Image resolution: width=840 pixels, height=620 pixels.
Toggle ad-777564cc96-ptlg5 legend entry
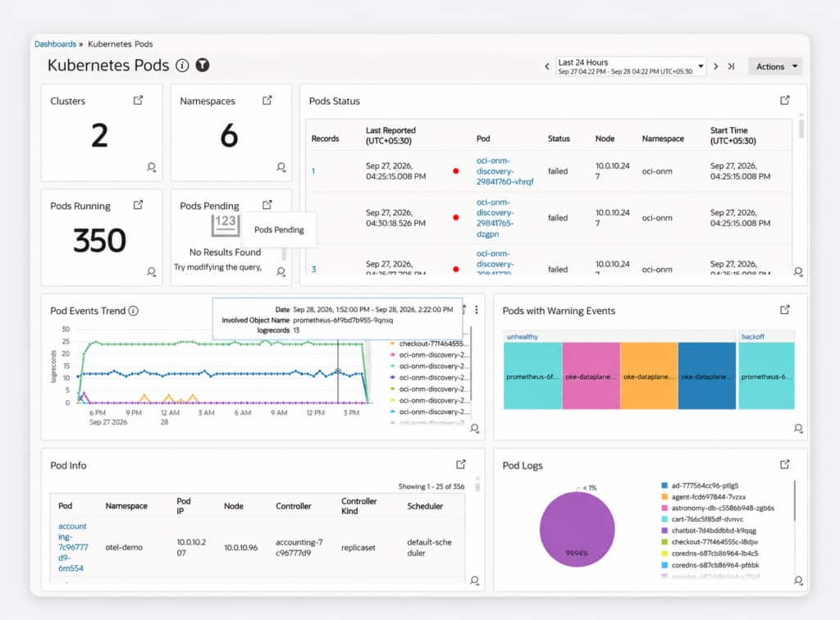(700, 486)
